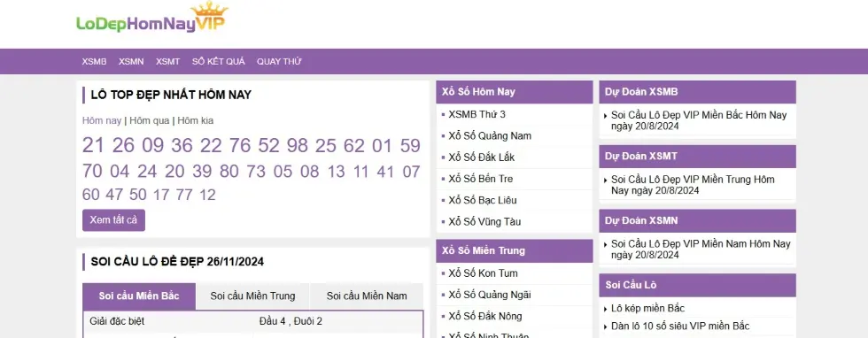
Task: Open Xổ Số Bạc Liêu link
Action: pos(482,200)
